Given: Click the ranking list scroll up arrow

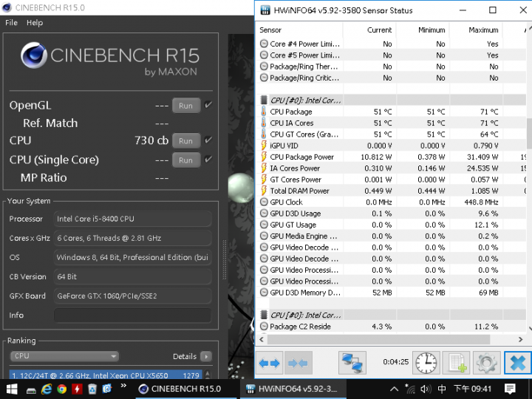Looking at the screenshot, I should tap(208, 374).
